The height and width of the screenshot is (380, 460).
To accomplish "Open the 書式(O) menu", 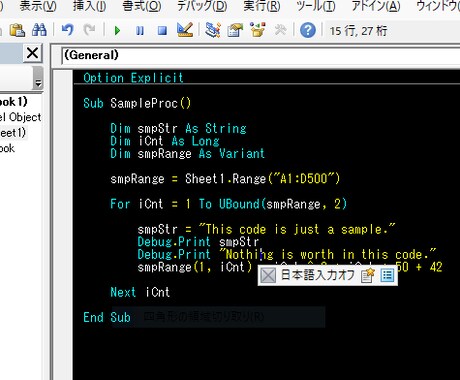I will (142, 6).
